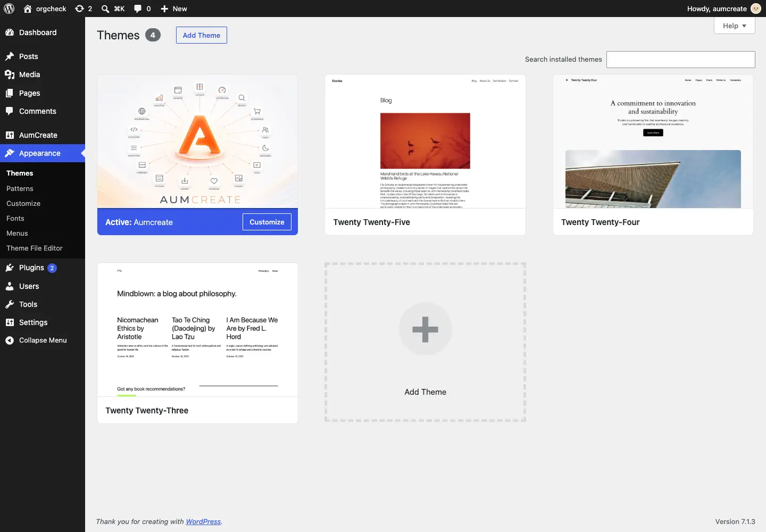Open the Dashboard menu item
766x532 pixels.
[43, 32]
